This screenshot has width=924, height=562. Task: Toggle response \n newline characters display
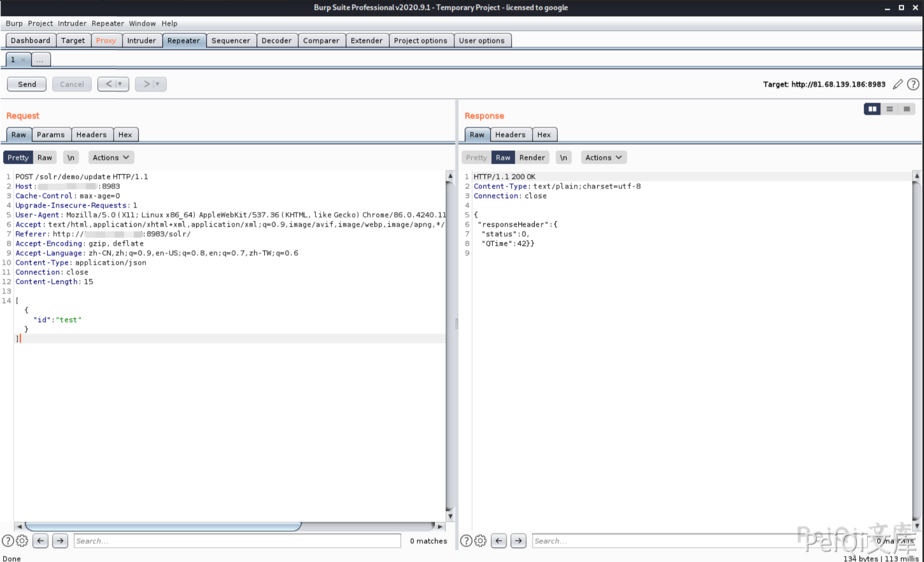coord(563,158)
